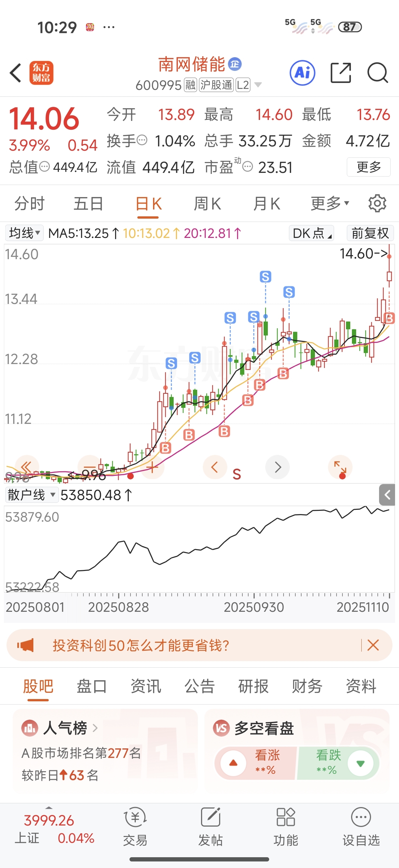
Task: Vote 看涨 bullish
Action: click(x=255, y=763)
